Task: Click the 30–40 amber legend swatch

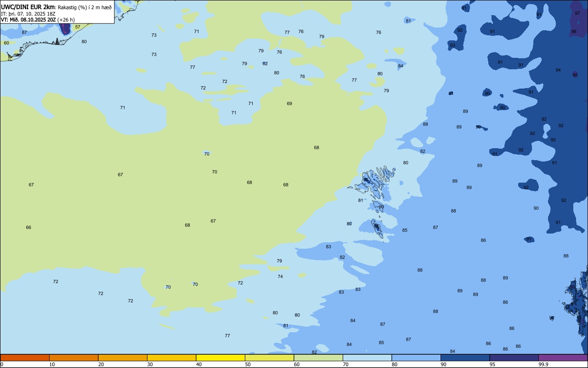Action: coord(171,357)
